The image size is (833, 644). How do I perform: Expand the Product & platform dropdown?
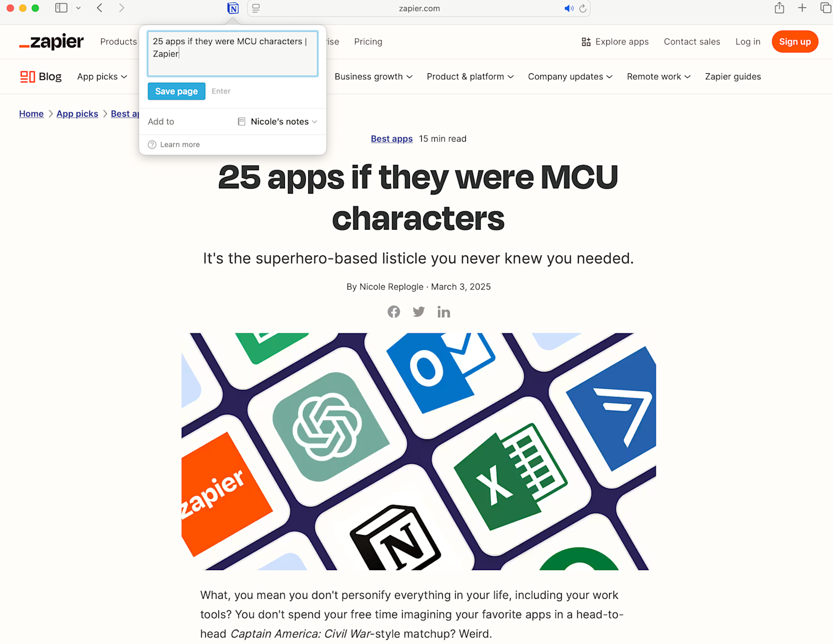(470, 77)
